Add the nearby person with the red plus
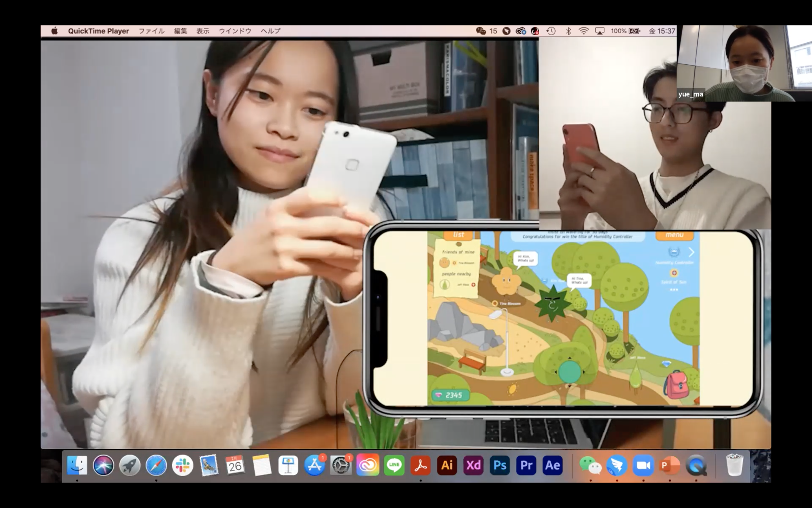 473,285
